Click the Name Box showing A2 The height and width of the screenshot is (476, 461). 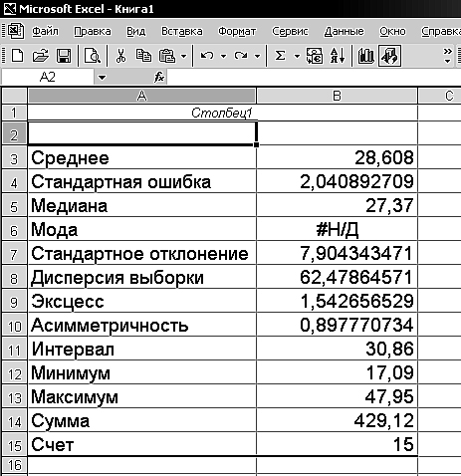click(x=48, y=78)
